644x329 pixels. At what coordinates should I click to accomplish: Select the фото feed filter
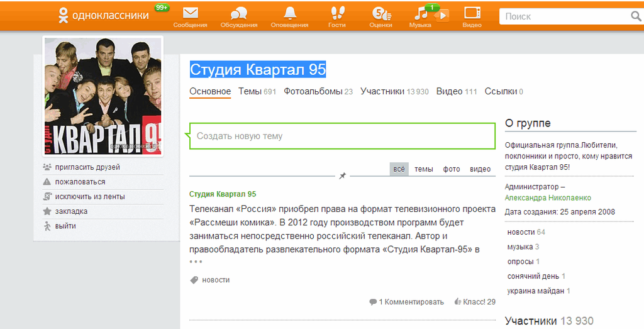(452, 169)
